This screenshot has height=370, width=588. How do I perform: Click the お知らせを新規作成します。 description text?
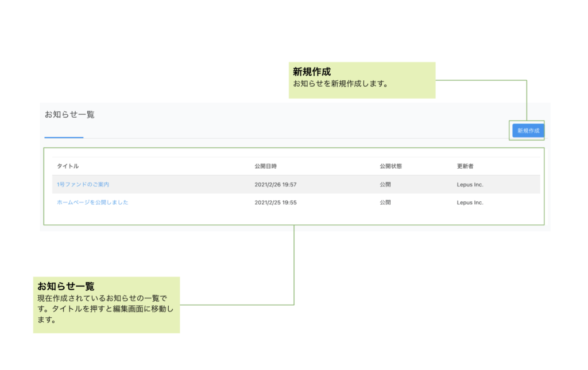coord(341,84)
